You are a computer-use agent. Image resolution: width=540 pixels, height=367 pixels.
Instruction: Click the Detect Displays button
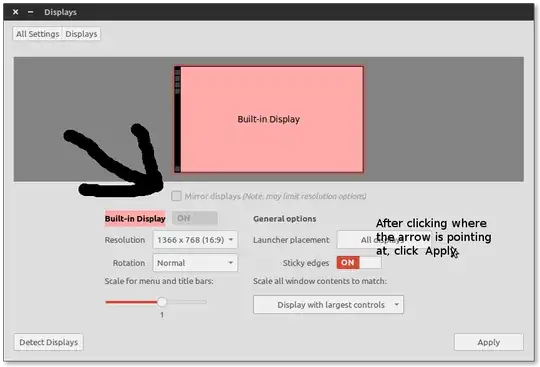click(x=49, y=342)
